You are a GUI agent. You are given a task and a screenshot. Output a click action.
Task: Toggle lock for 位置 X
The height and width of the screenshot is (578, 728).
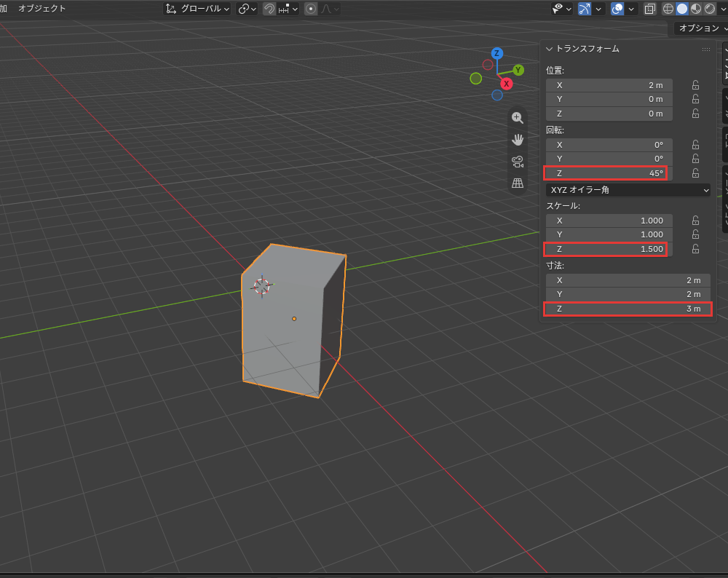(x=695, y=85)
